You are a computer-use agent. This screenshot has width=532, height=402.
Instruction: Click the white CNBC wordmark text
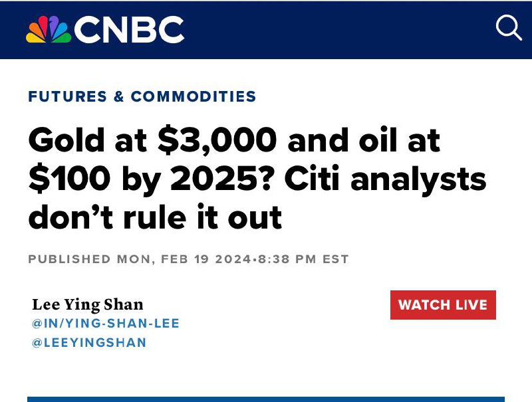click(129, 30)
